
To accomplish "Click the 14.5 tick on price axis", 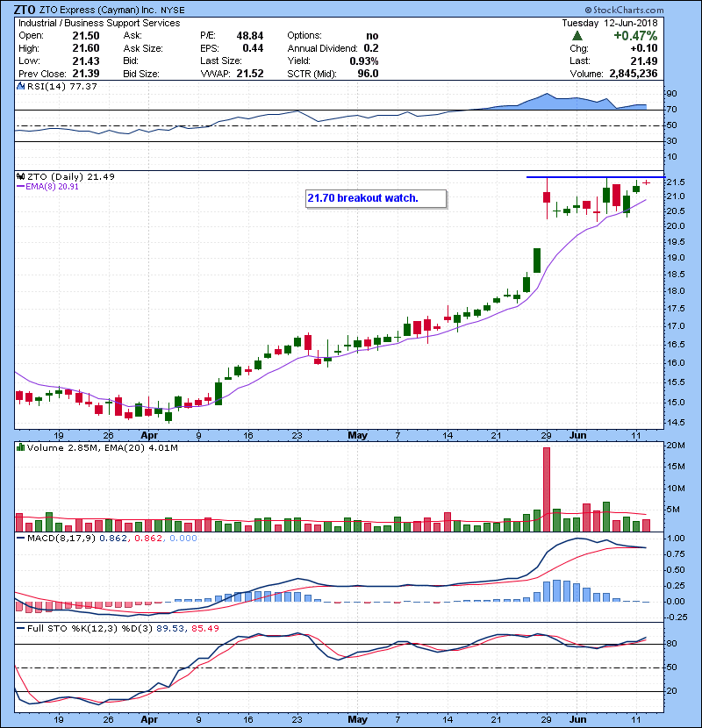I will [676, 423].
